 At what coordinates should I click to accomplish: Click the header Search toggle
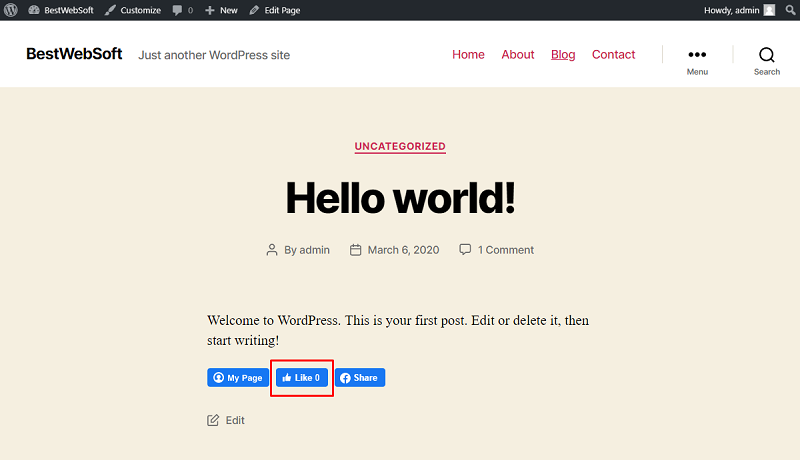coord(767,61)
